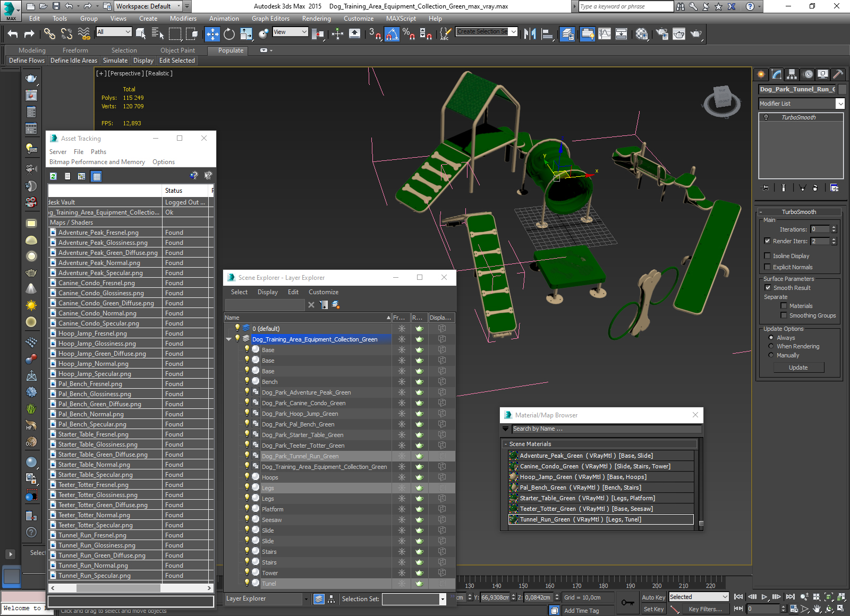The image size is (850, 616).
Task: Open the Modifiers menu
Action: pyautogui.click(x=183, y=19)
